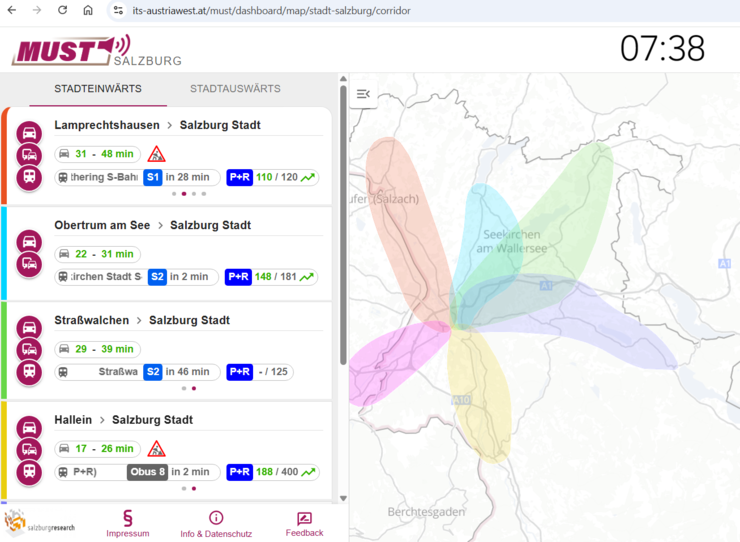740x542 pixels.
Task: Open the browser home page
Action: [88, 10]
